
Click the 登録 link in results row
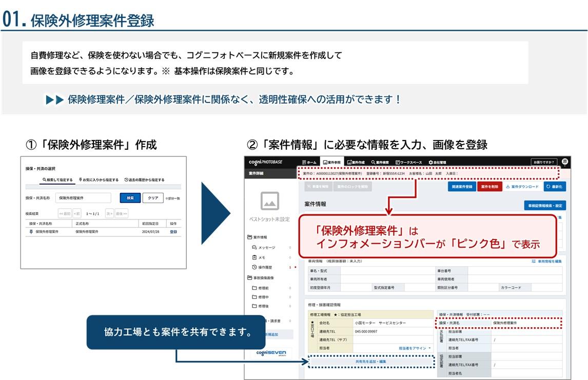[173, 232]
